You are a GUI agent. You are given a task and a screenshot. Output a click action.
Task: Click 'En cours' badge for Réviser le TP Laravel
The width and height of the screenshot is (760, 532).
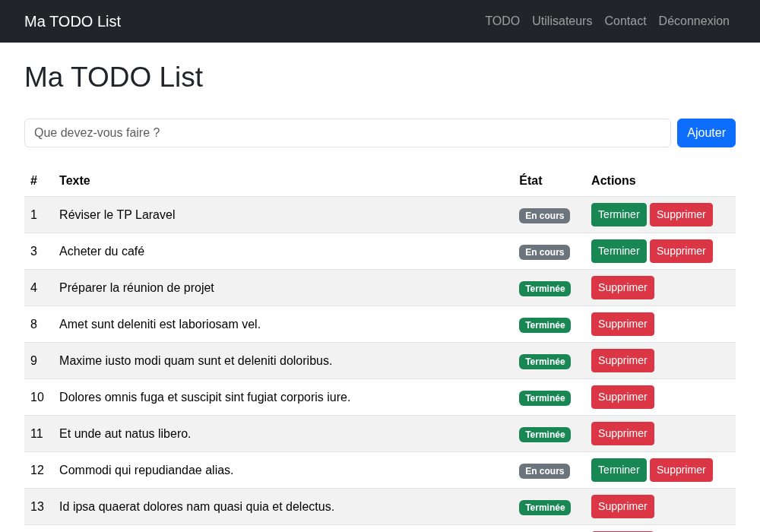pos(544,216)
